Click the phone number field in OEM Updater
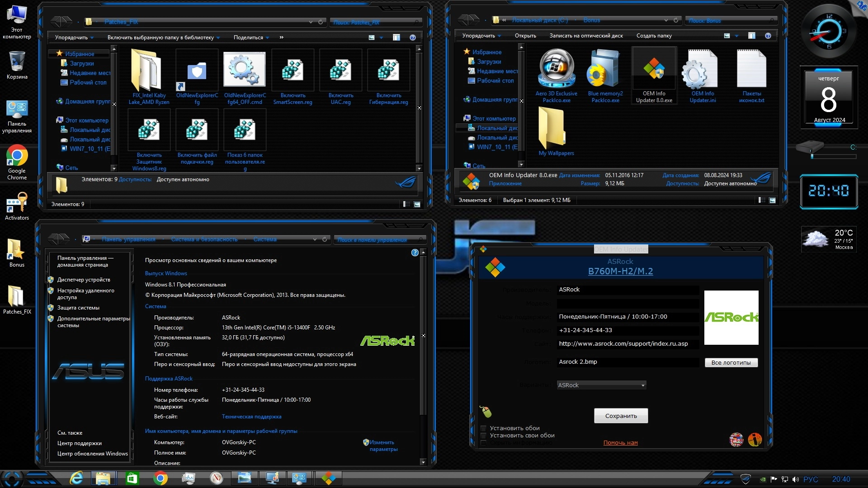Viewport: 868px width, 488px height. click(x=627, y=330)
